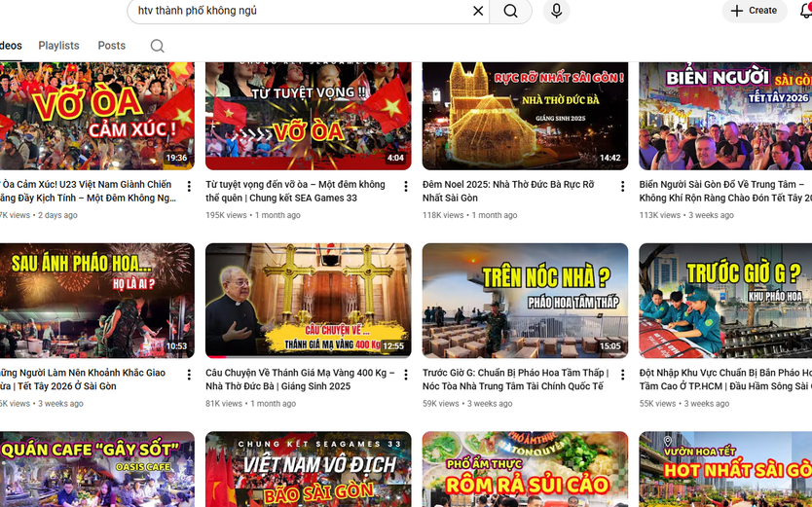This screenshot has width=812, height=507.
Task: Open the 'Việt Nam Vô Địch Bão Sài Gòn' thumbnail
Action: 308,469
